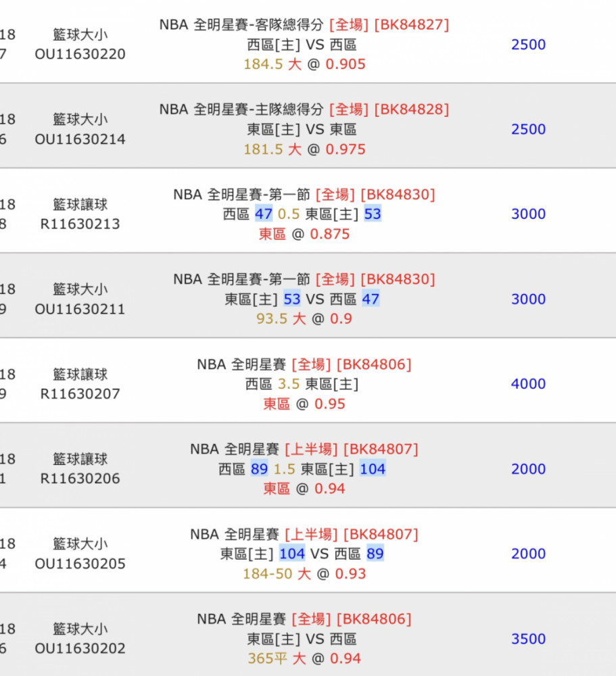
Task: Open bet record OU11630202
Action: pos(80,648)
